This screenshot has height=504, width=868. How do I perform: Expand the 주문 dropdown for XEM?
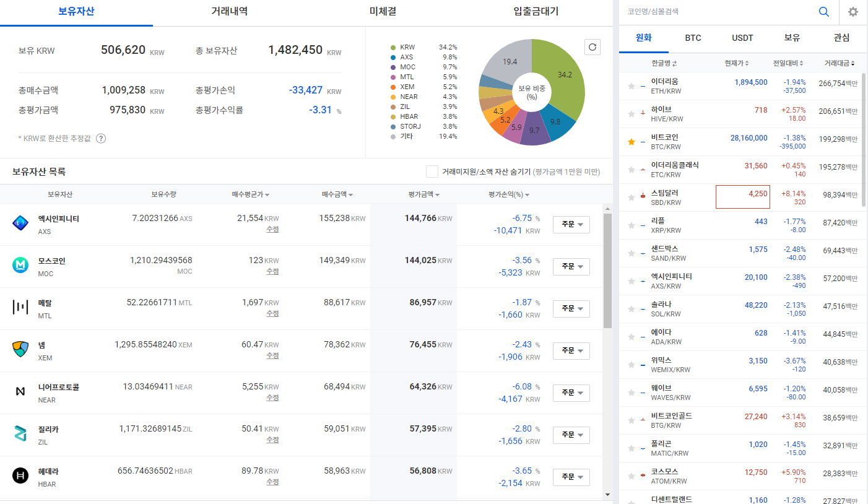[571, 351]
